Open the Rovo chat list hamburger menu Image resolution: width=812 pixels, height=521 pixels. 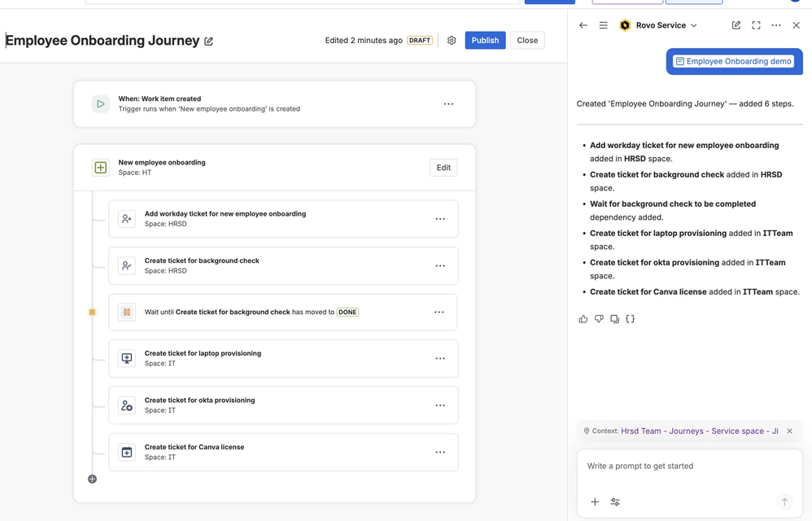coord(603,25)
